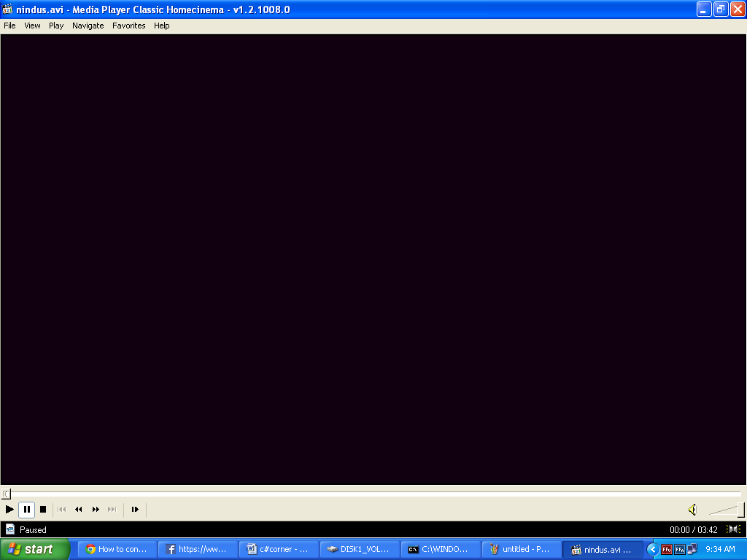Switch to 'c#corner' Word taskbar button
Screen dimensions: 747x560
point(279,550)
